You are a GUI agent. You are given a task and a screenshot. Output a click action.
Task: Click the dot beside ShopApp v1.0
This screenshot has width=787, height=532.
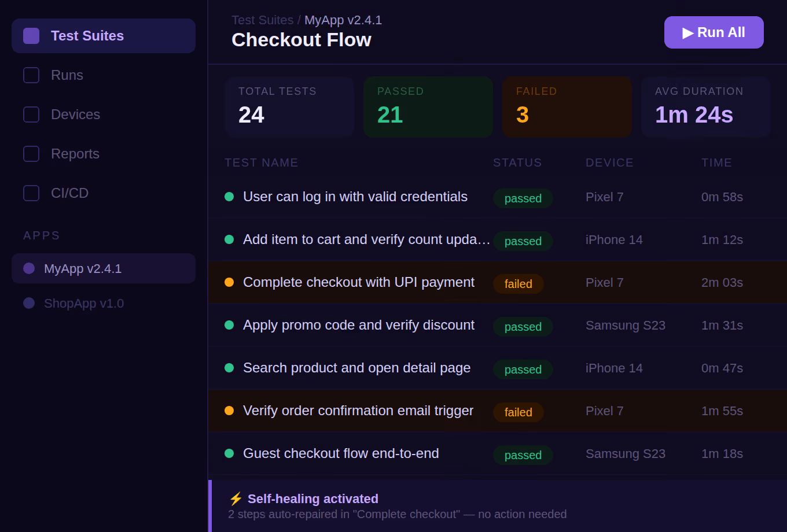pyautogui.click(x=29, y=303)
